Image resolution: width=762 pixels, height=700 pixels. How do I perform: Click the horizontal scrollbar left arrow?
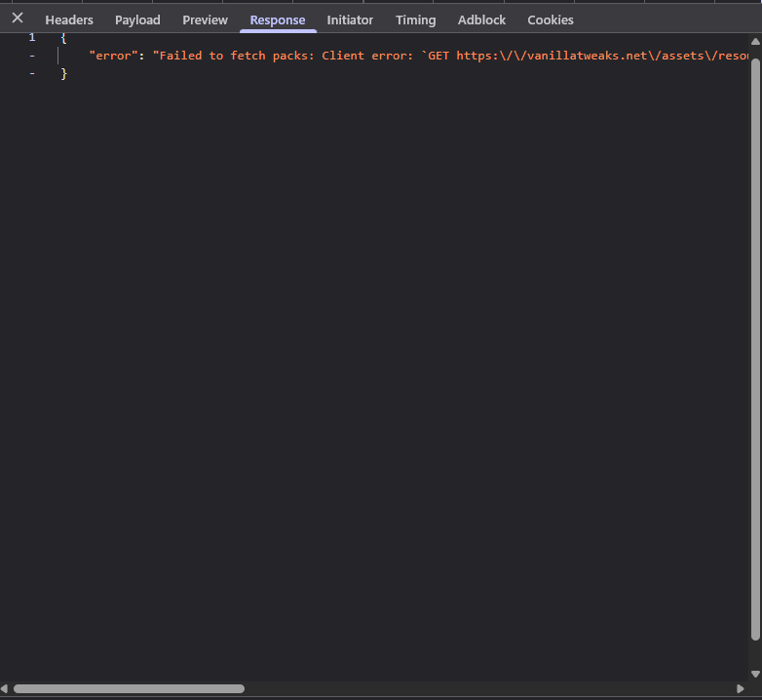4,689
